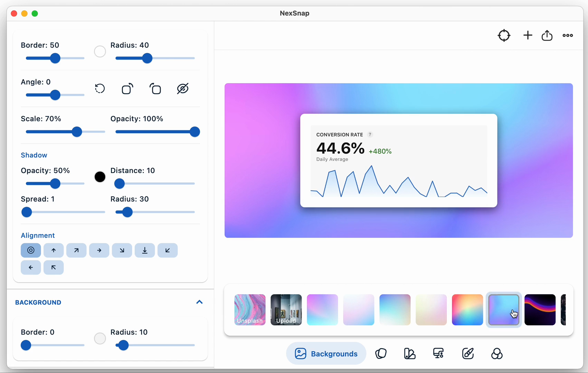Click the background Border 0 slider
Image resolution: width=588 pixels, height=373 pixels.
coord(53,345)
